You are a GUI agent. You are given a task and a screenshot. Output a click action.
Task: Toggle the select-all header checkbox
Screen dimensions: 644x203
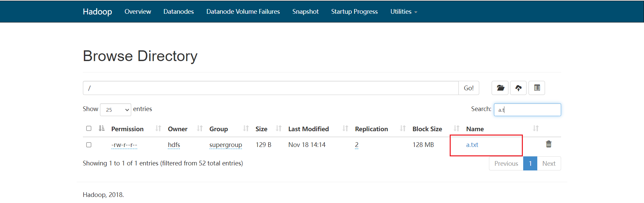(x=89, y=129)
